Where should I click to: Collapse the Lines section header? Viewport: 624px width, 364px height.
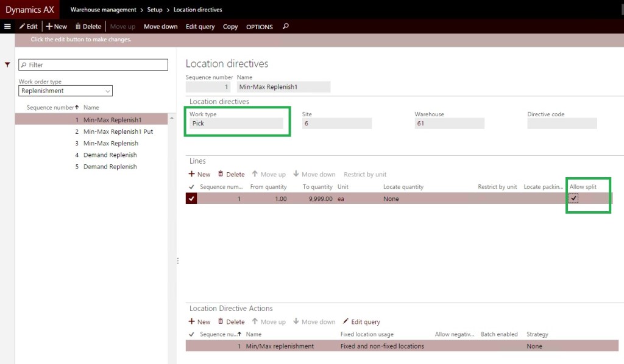(x=197, y=161)
